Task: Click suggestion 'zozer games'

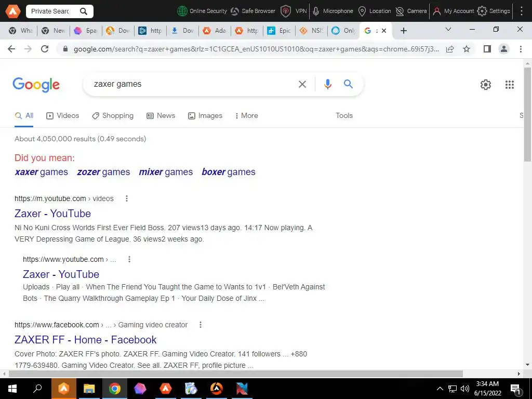Action: (x=103, y=172)
